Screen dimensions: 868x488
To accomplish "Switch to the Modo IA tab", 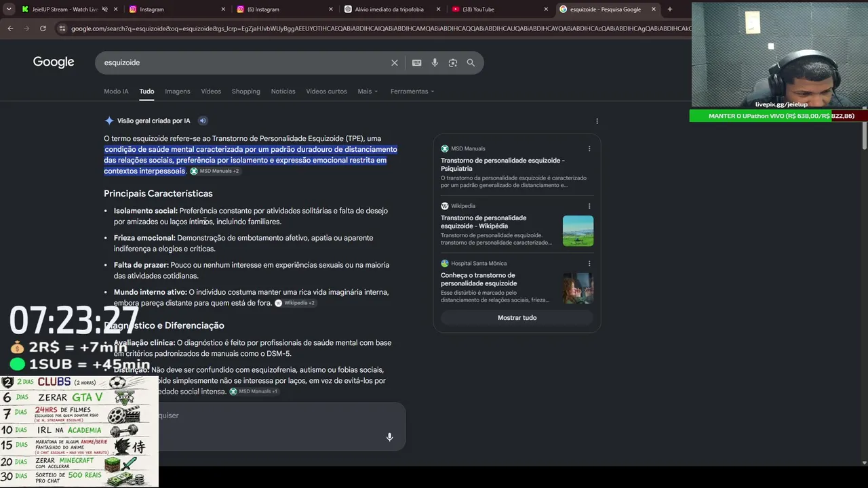I will coord(116,91).
